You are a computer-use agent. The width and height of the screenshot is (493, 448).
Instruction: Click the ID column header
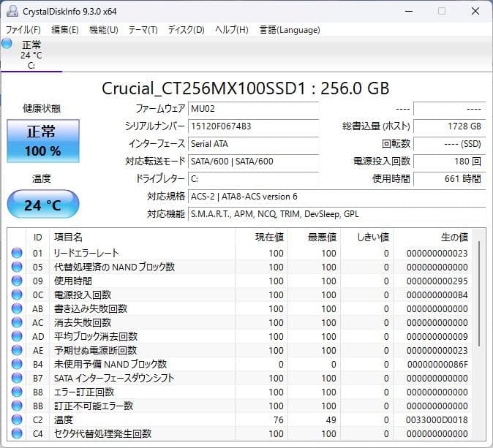click(38, 238)
